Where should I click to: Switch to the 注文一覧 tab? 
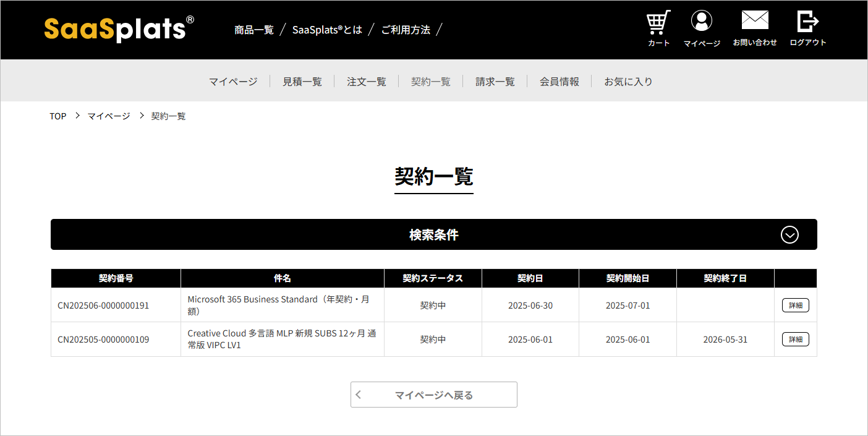pos(367,82)
